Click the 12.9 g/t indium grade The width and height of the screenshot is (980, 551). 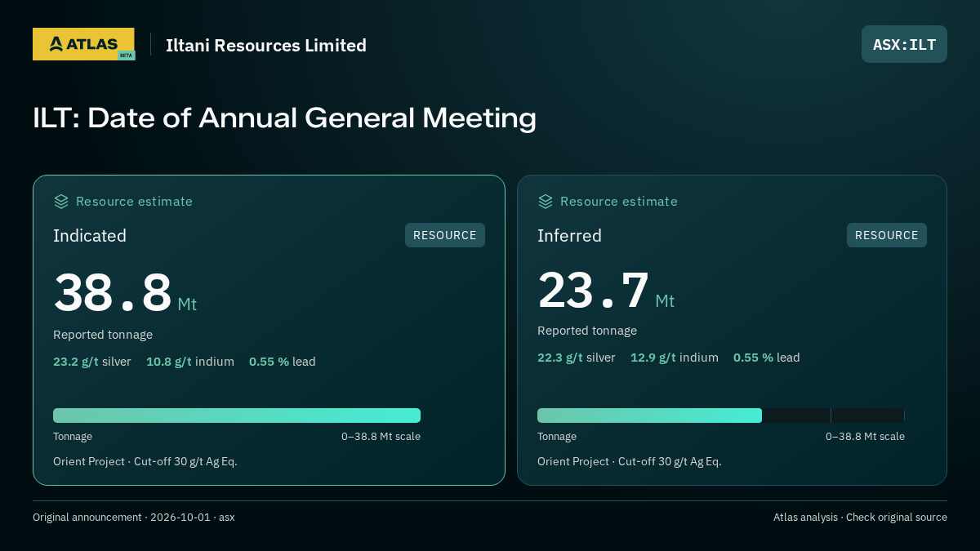pos(675,358)
